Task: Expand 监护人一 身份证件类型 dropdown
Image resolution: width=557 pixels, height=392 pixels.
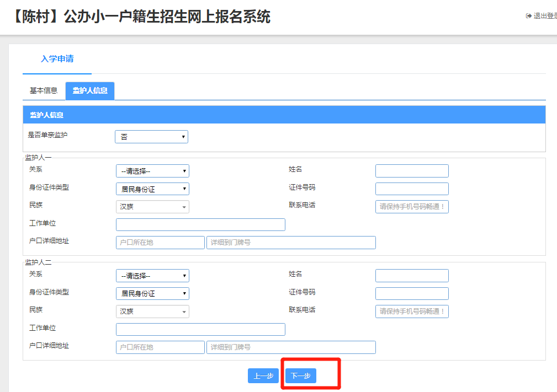Action: pyautogui.click(x=152, y=189)
